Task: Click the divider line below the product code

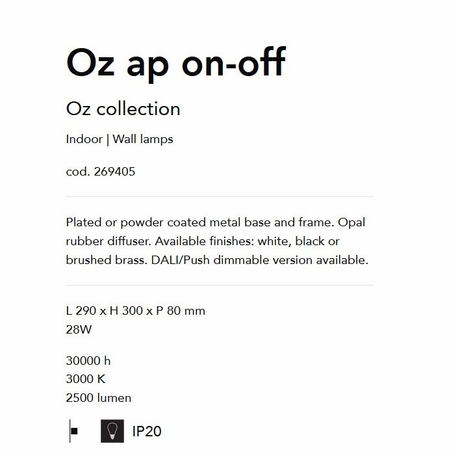Action: 220,196
